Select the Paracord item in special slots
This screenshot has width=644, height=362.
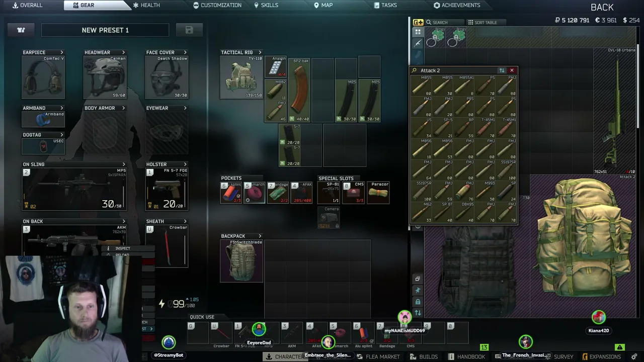tap(378, 193)
